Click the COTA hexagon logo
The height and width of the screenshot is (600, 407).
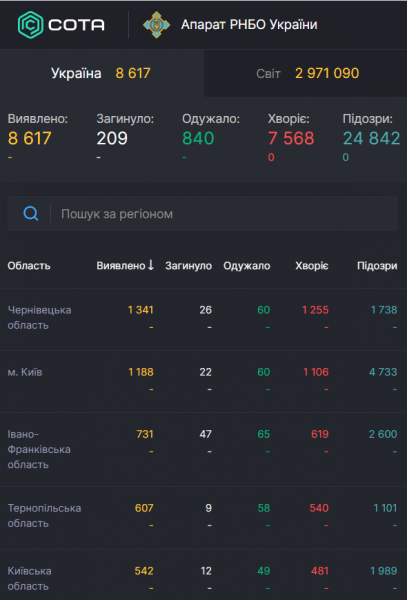[31, 25]
